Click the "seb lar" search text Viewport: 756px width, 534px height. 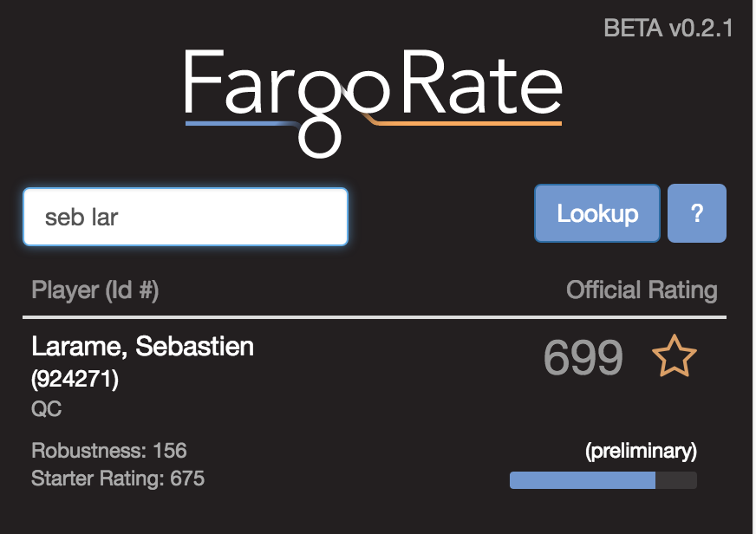tap(81, 217)
